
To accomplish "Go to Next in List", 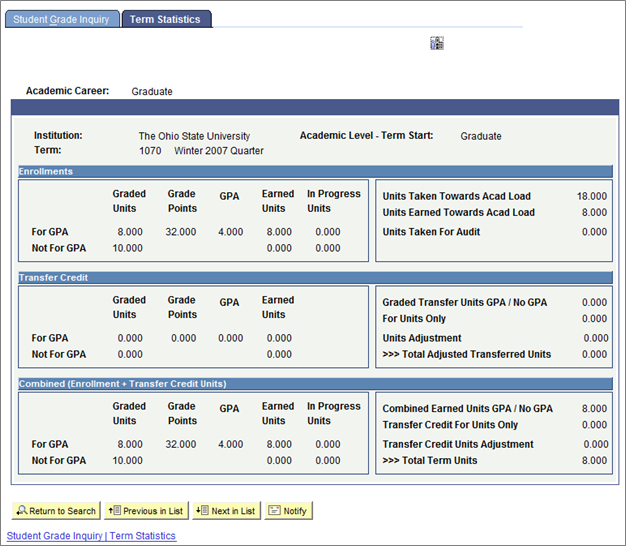I will [x=226, y=510].
